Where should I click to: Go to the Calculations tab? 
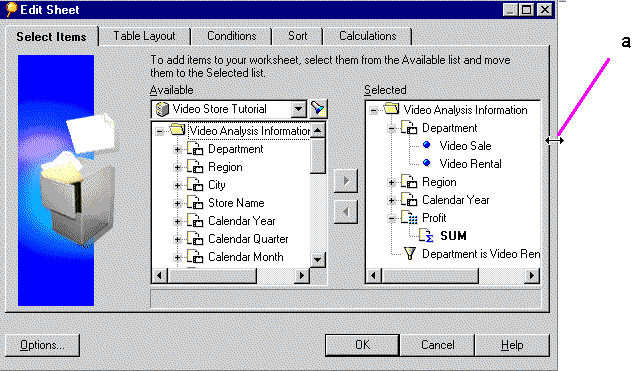click(x=368, y=36)
